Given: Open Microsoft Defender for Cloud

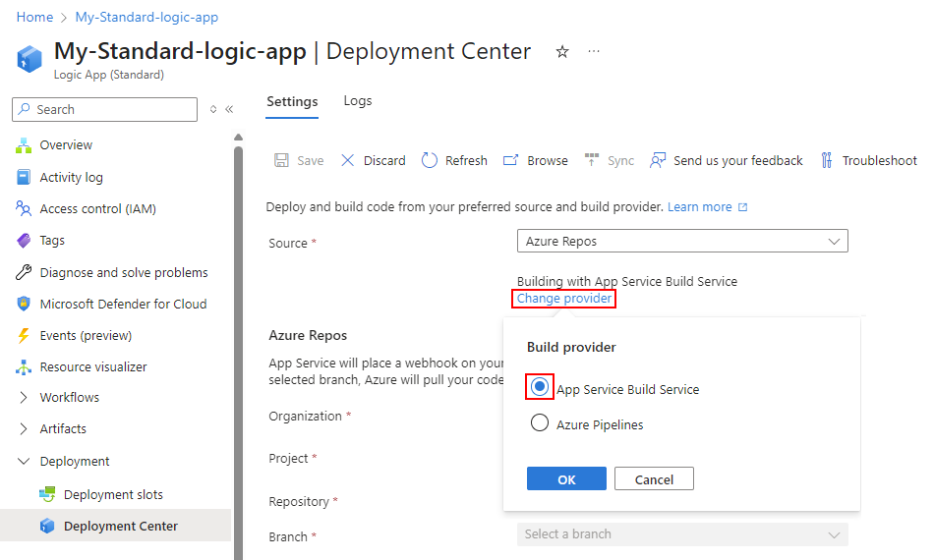Looking at the screenshot, I should (123, 304).
